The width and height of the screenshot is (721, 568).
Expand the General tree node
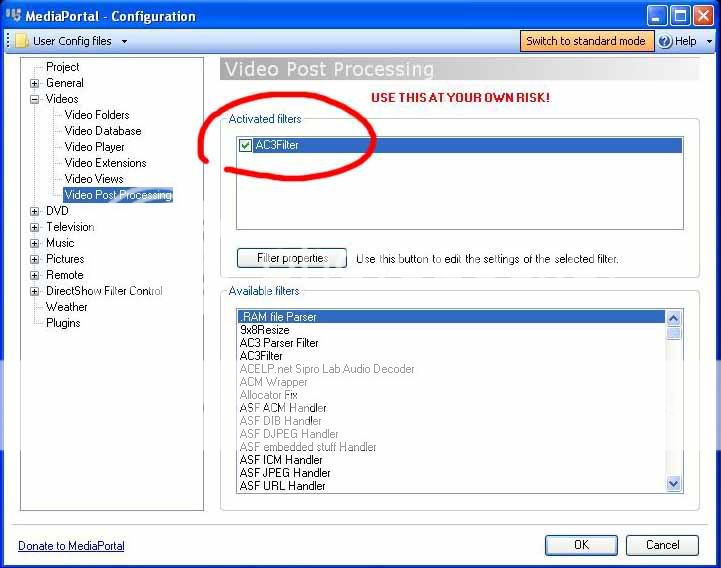coord(35,83)
